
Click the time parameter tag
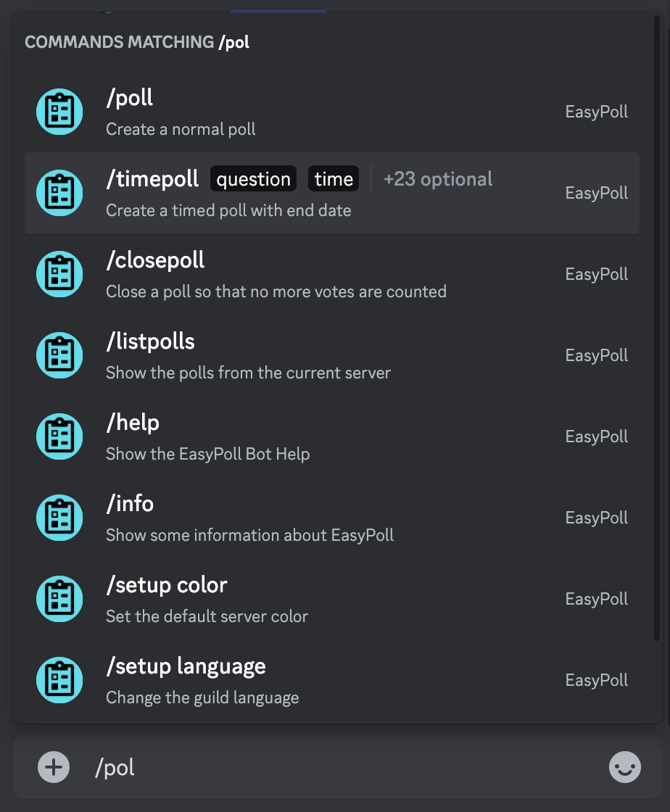coord(334,179)
